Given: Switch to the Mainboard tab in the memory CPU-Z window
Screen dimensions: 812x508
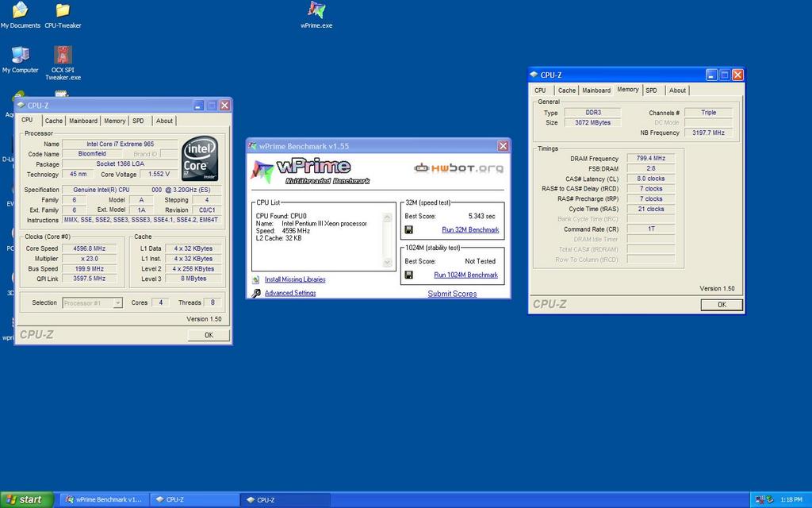Looking at the screenshot, I should (596, 90).
